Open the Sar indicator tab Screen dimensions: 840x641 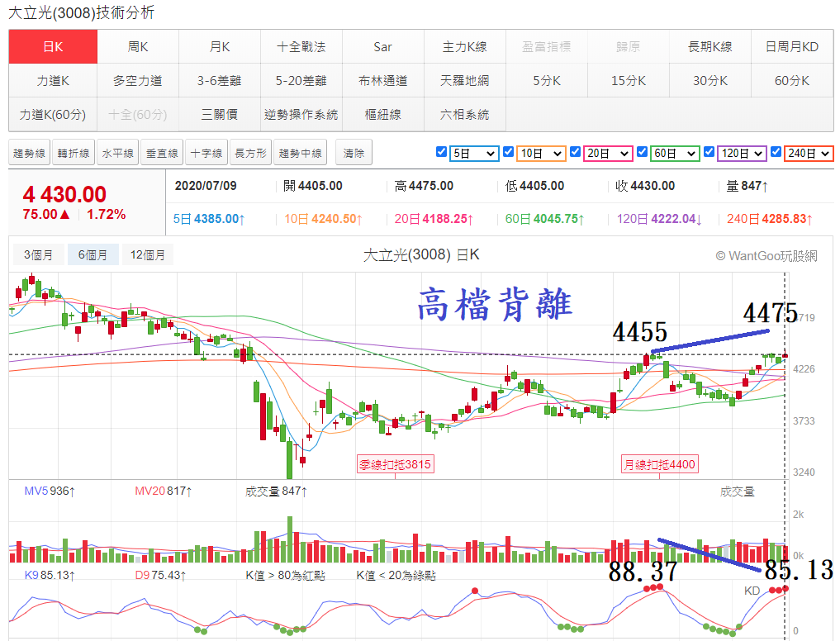pyautogui.click(x=383, y=46)
